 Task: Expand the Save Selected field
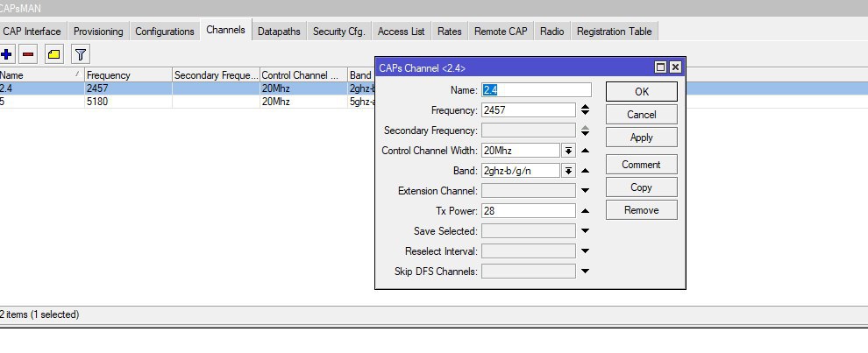coord(585,230)
